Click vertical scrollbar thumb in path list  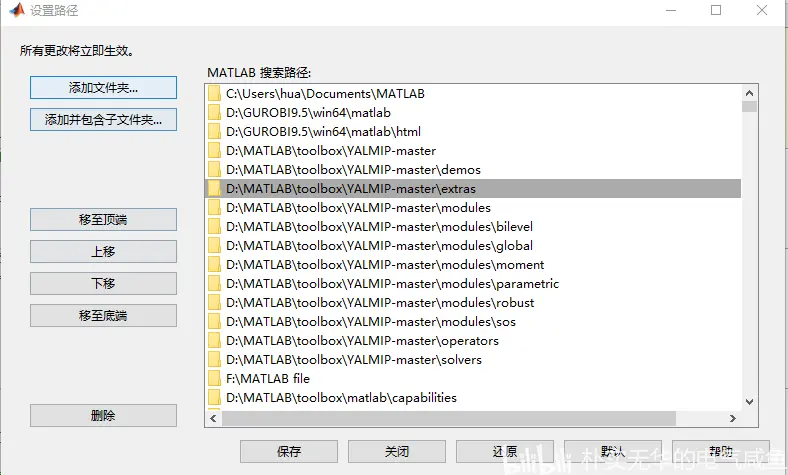click(749, 107)
